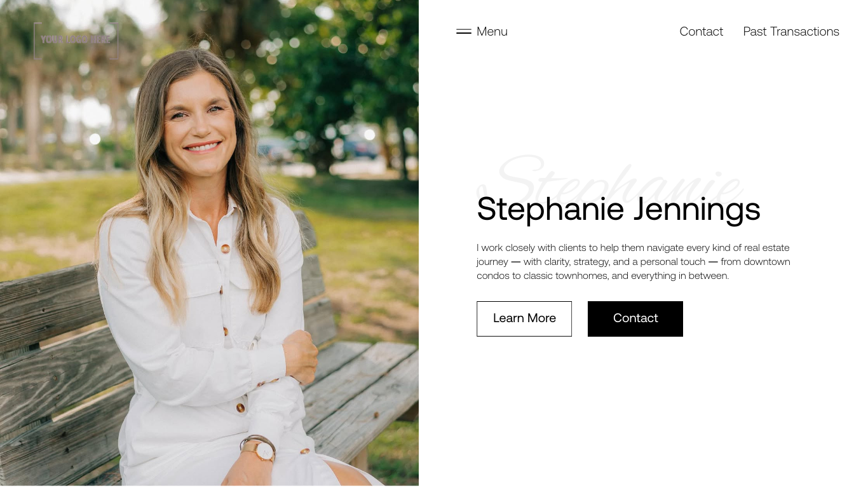Go to Past Transactions page
The width and height of the screenshot is (868, 488).
[x=791, y=31]
